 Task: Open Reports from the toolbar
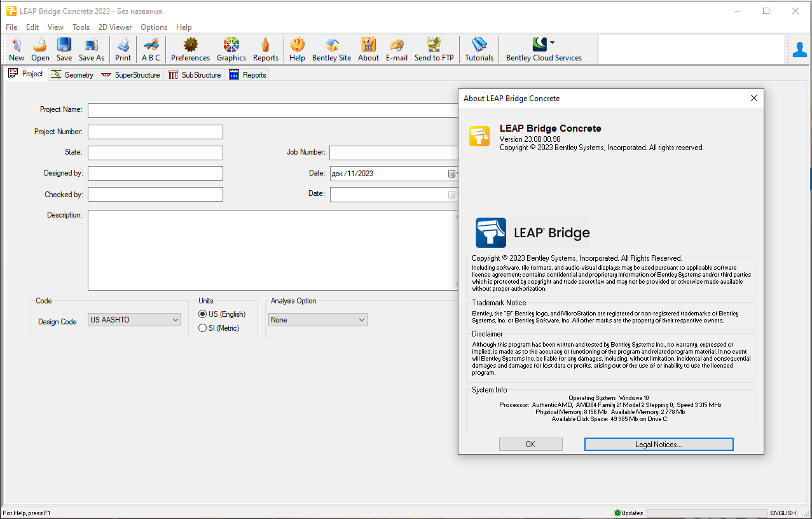point(266,50)
